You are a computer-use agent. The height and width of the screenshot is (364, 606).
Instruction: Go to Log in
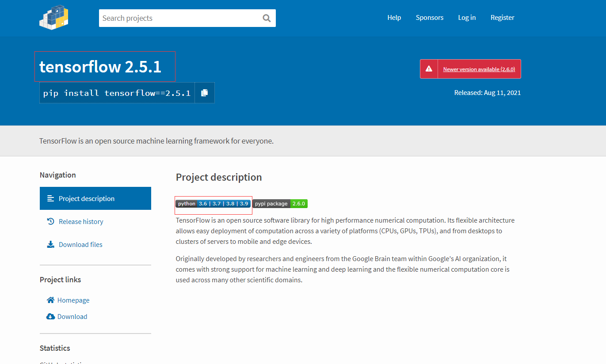tap(467, 18)
